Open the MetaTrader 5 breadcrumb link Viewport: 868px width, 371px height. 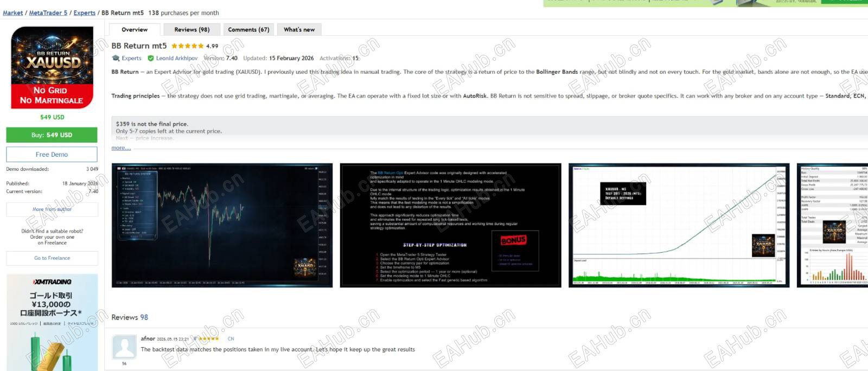(x=48, y=13)
